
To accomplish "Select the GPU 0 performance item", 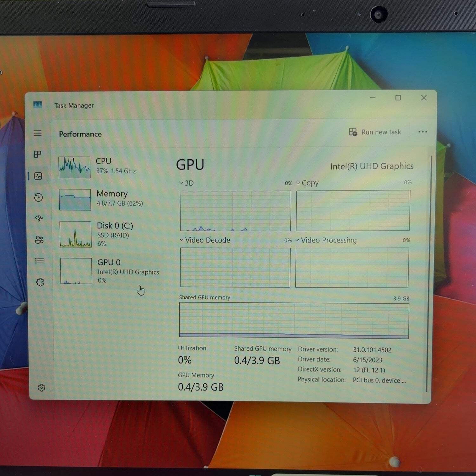I will point(109,271).
